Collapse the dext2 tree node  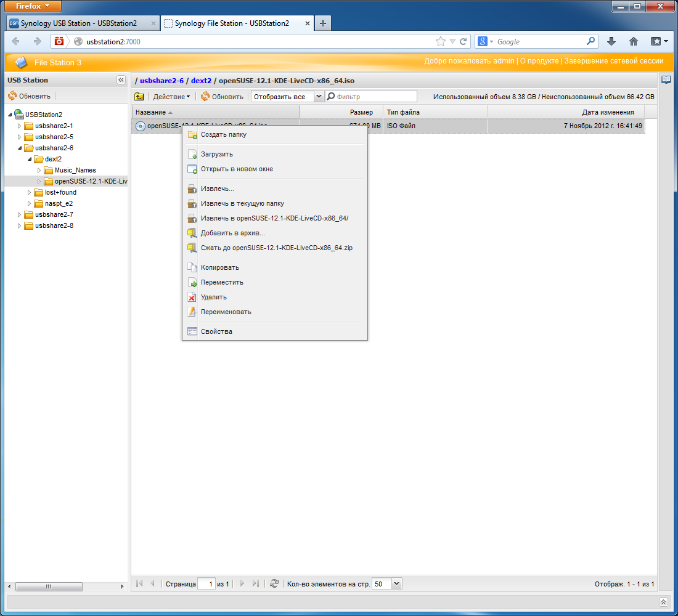click(x=30, y=159)
